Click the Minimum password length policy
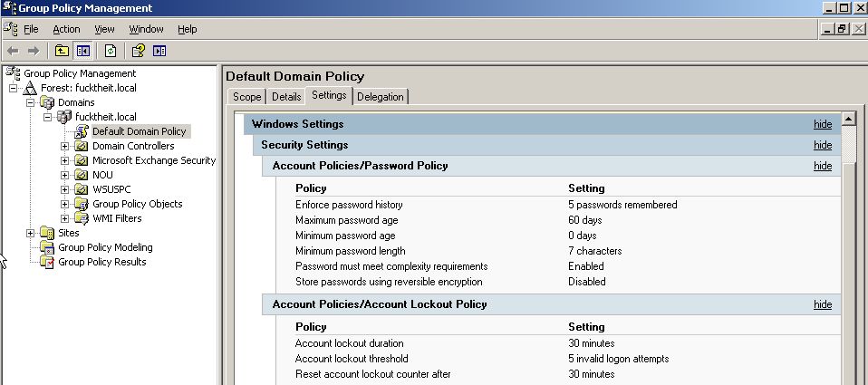The height and width of the screenshot is (385, 868). [x=351, y=251]
